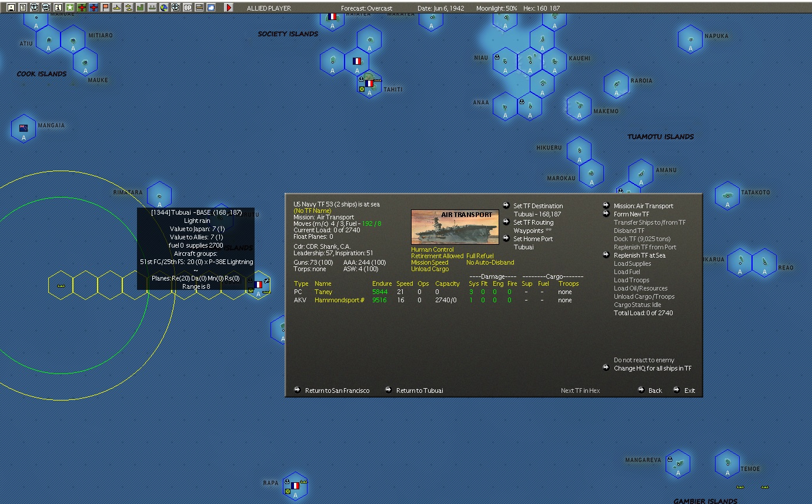
Task: Toggle the Unload Cargo setting
Action: [429, 269]
